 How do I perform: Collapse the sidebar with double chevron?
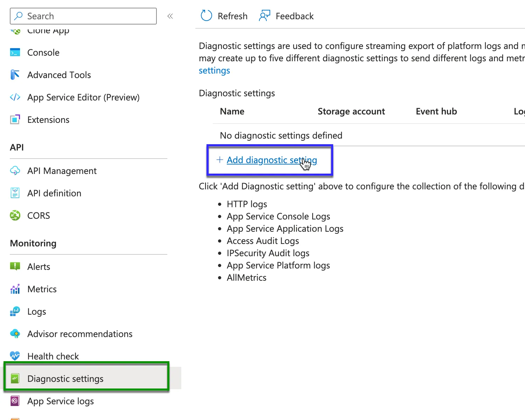pyautogui.click(x=170, y=16)
